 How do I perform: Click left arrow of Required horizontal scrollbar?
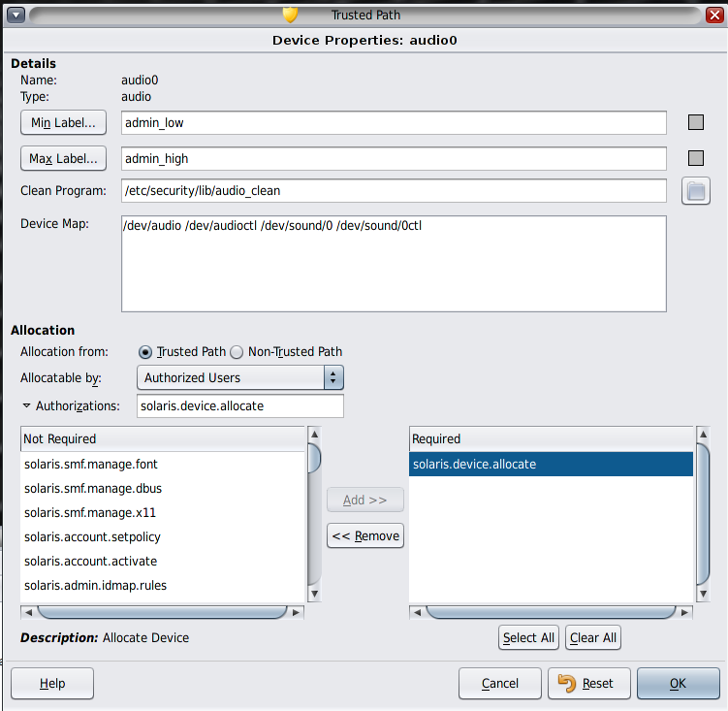(x=417, y=612)
